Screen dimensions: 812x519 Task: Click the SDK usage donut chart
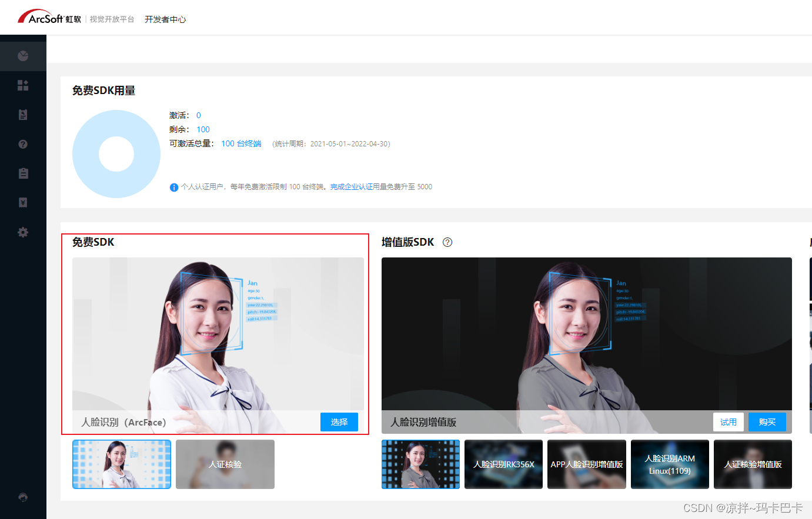tap(116, 154)
